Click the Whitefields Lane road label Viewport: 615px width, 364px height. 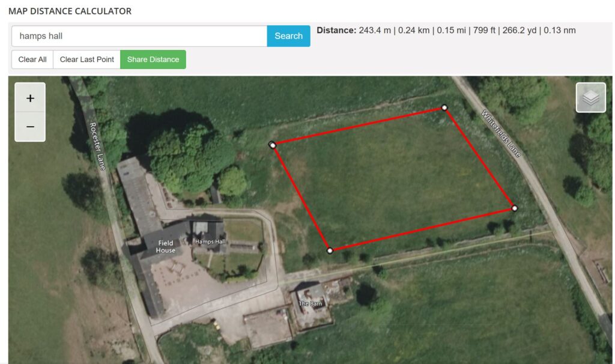pyautogui.click(x=501, y=134)
